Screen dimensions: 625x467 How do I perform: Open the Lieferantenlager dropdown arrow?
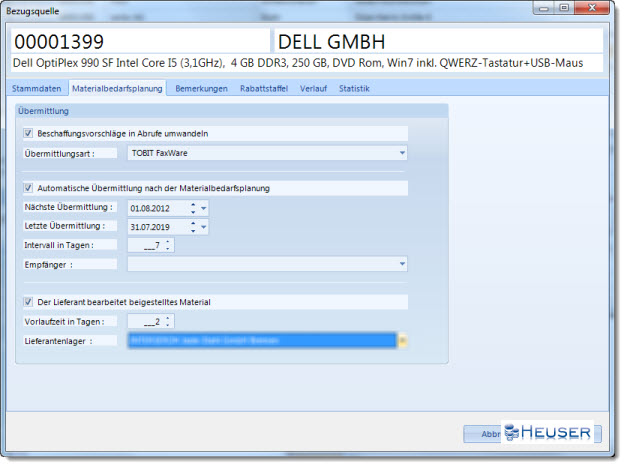[402, 340]
